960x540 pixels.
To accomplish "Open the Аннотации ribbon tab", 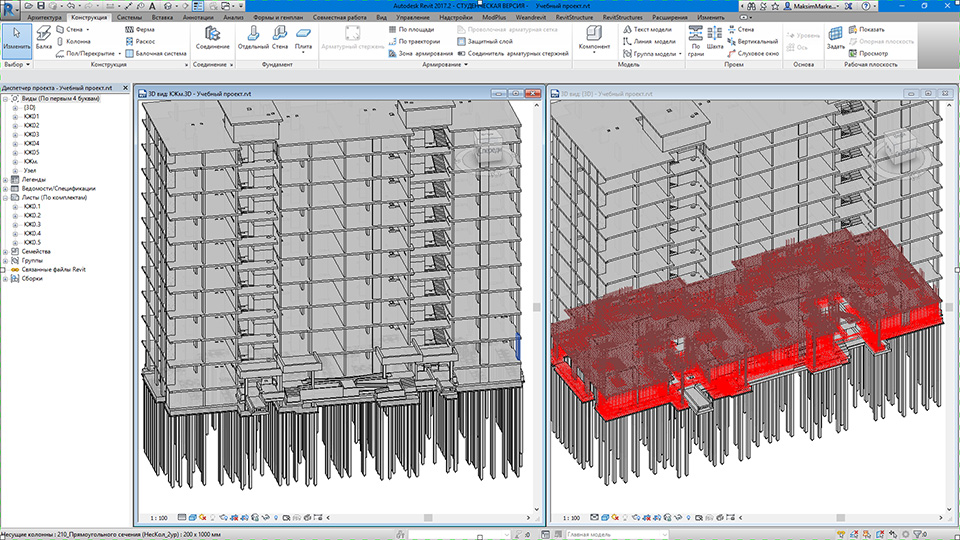I will [x=200, y=18].
